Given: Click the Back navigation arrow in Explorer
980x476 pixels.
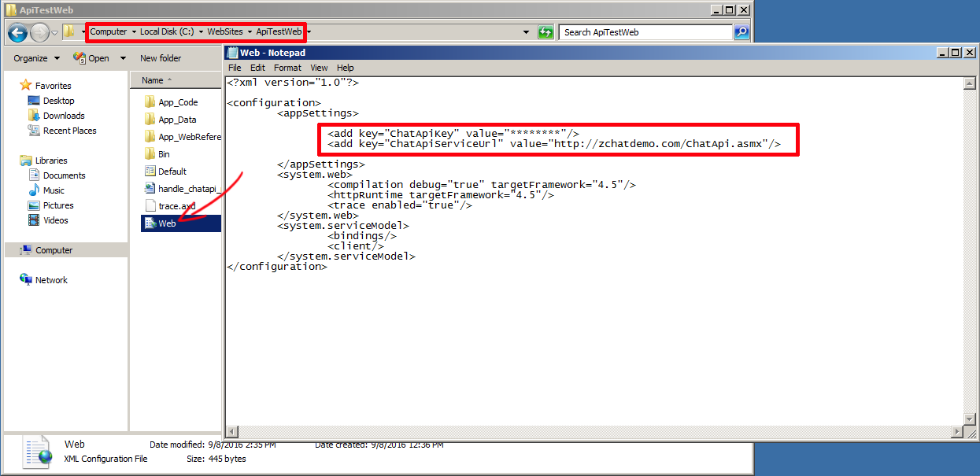Looking at the screenshot, I should coord(17,32).
